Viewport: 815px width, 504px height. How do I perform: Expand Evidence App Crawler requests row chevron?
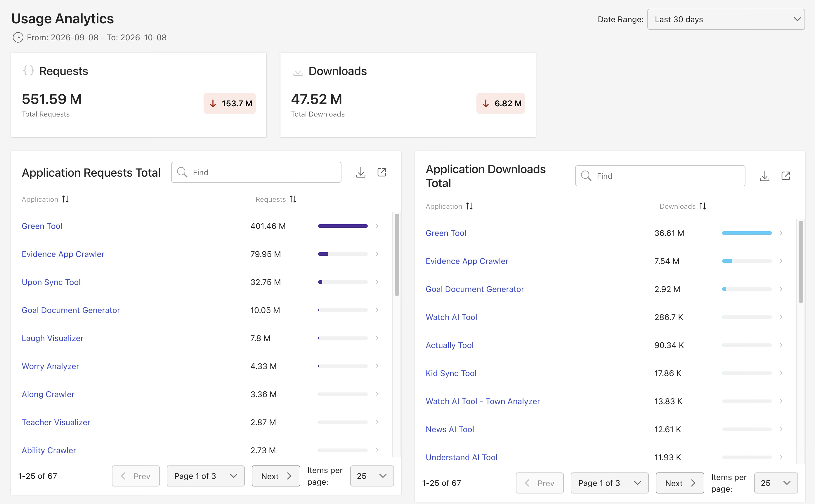coord(377,254)
